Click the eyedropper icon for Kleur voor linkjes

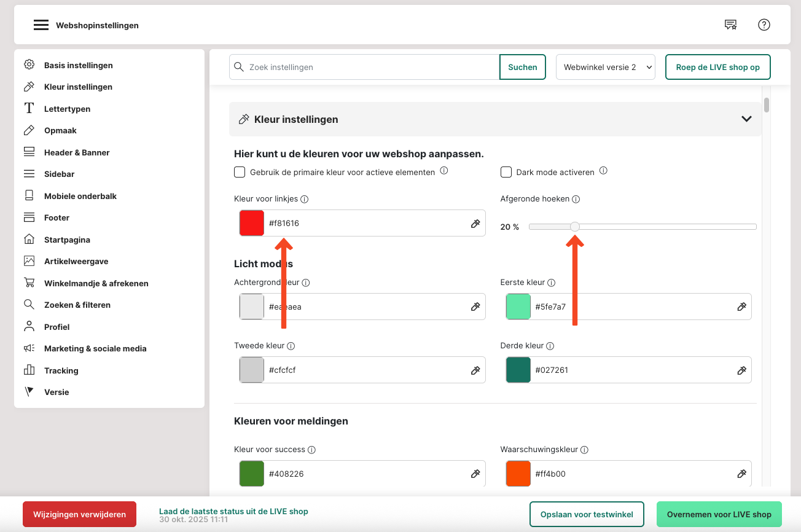(x=475, y=224)
